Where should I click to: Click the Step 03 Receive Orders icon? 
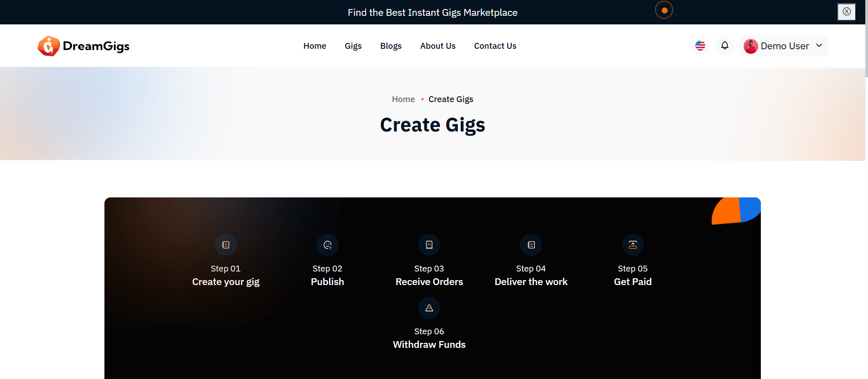[429, 245]
